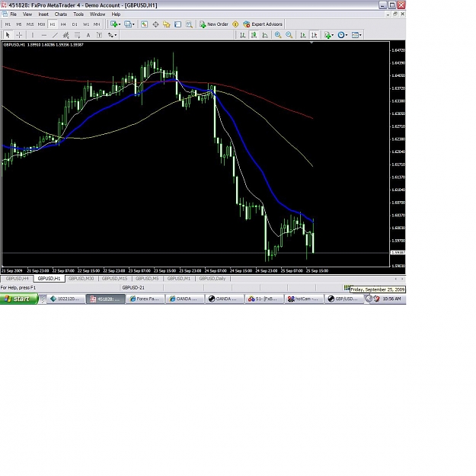Toggle the M5 timeframe button
Image resolution: width=476 pixels, height=476 pixels.
tap(19, 24)
